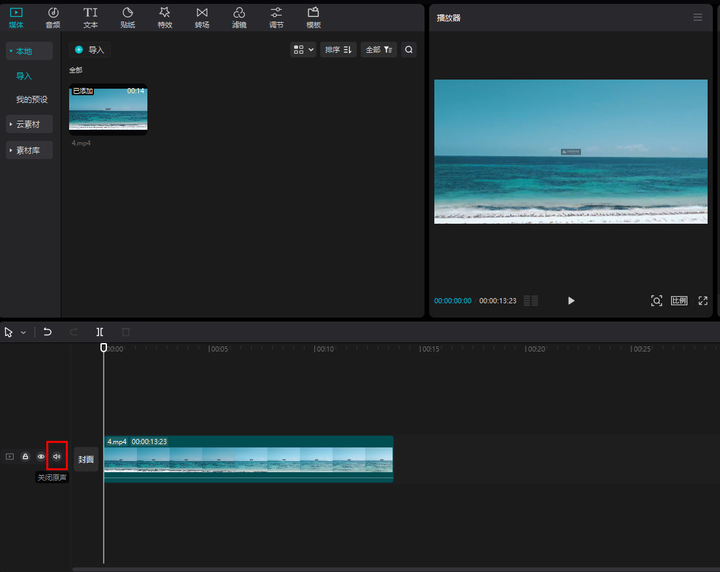720x572 pixels.
Task: Delete the selected clip
Action: point(126,332)
